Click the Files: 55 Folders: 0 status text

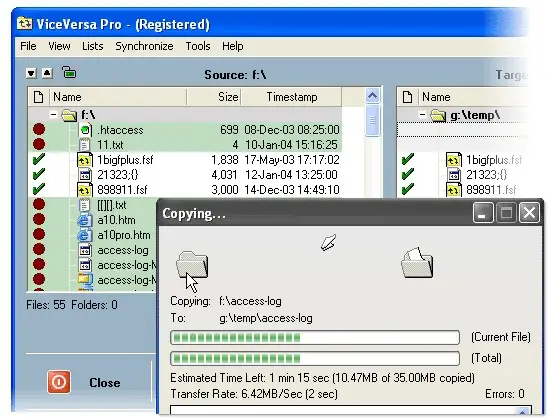click(72, 305)
